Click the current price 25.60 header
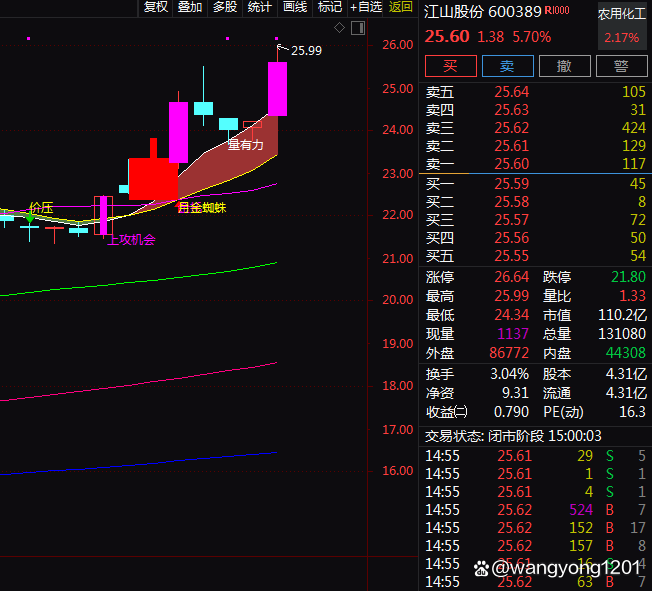 click(x=447, y=37)
